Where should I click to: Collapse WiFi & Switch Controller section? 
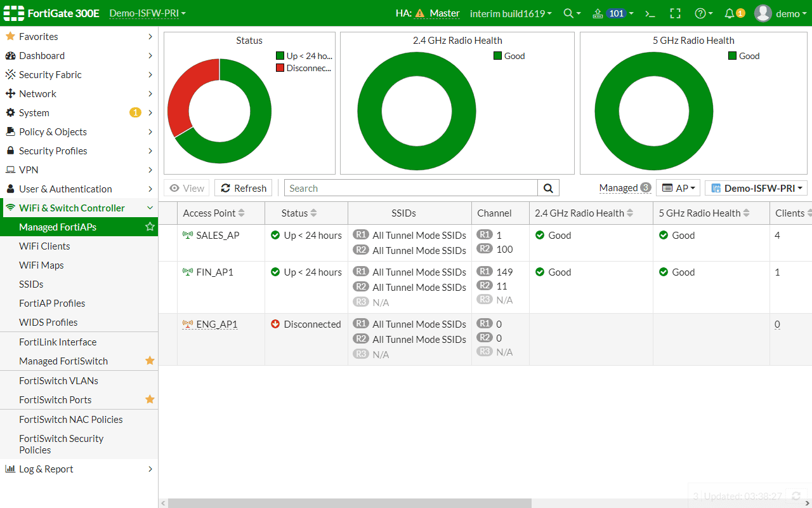click(79, 208)
